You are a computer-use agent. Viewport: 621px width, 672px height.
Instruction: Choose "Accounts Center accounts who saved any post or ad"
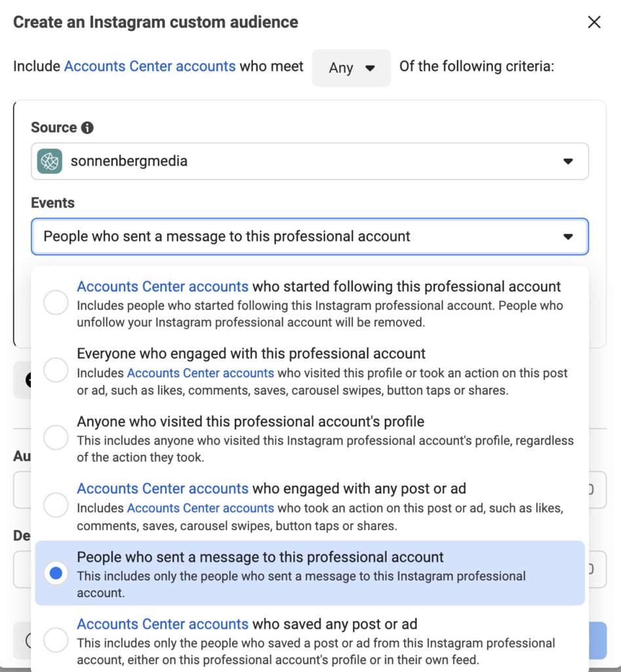[56, 640]
